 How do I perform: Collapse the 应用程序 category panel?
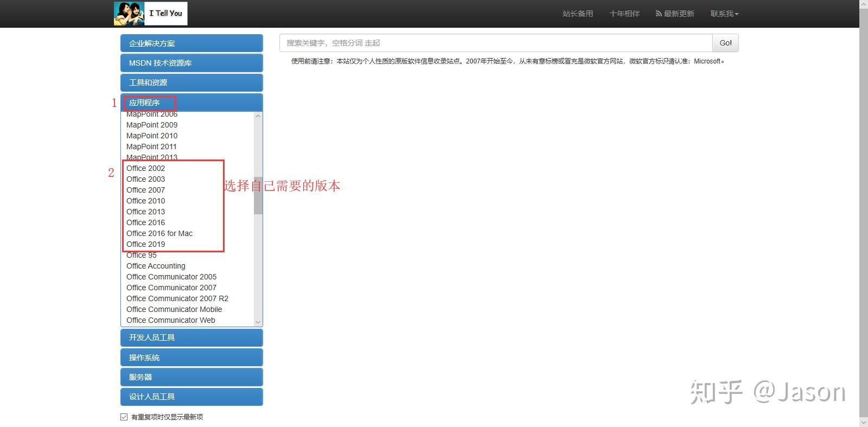pos(192,103)
